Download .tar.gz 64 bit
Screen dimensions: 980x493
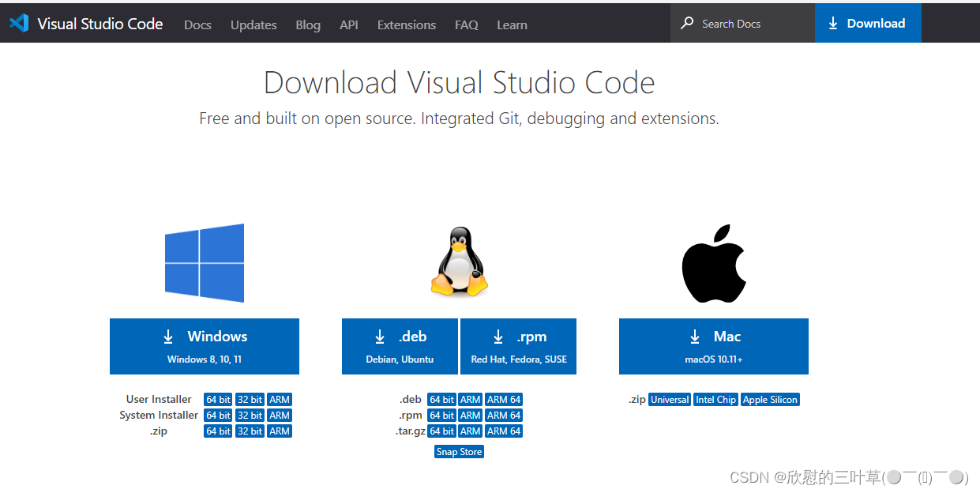441,431
